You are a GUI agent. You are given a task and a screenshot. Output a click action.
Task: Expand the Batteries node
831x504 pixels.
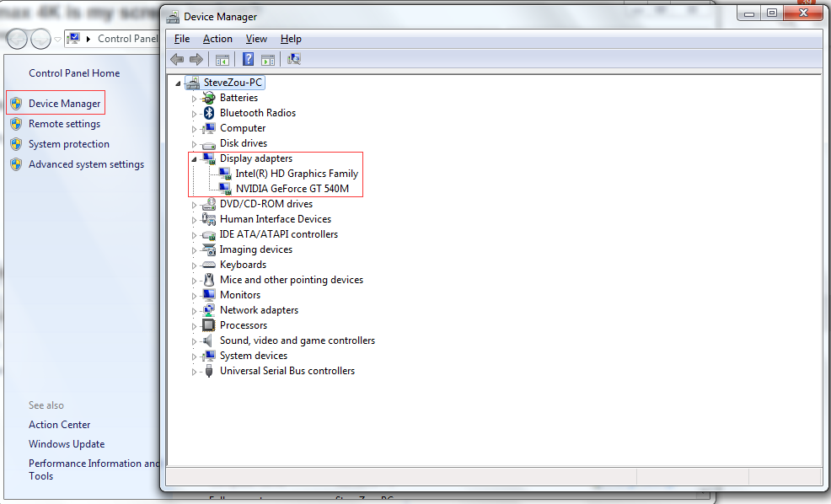click(194, 99)
